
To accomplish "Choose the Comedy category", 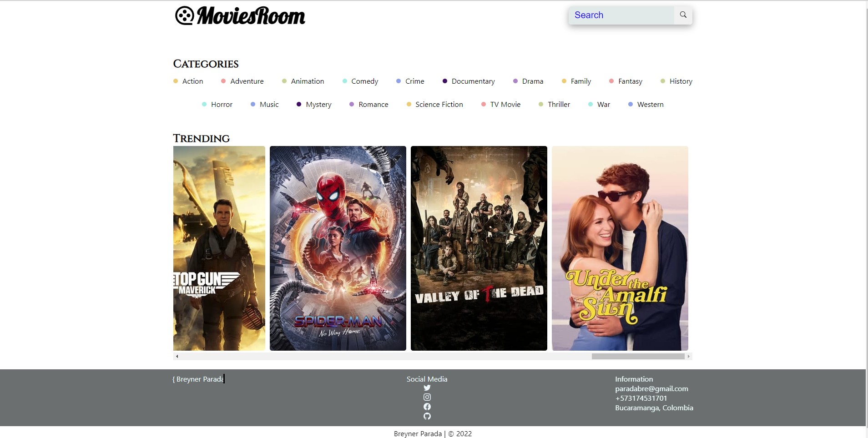I will [x=360, y=81].
